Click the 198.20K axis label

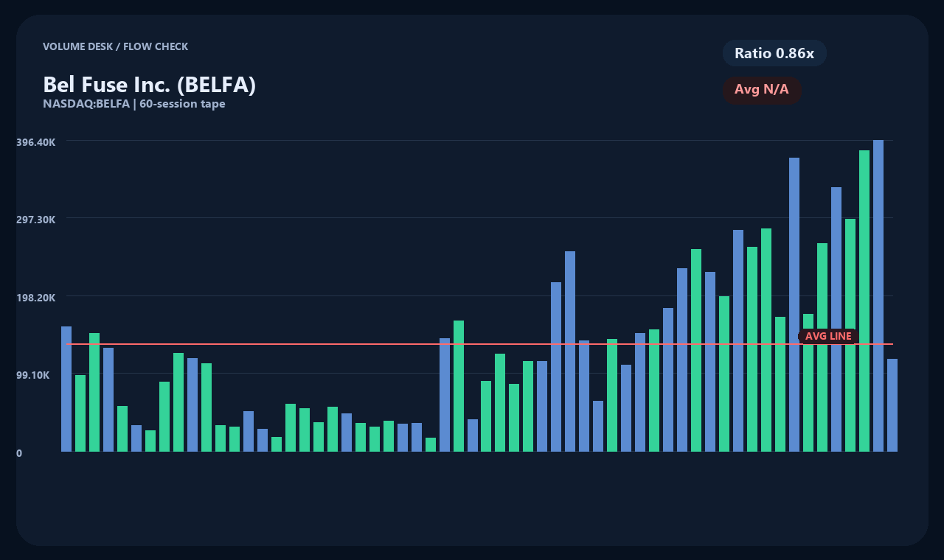coord(36,298)
